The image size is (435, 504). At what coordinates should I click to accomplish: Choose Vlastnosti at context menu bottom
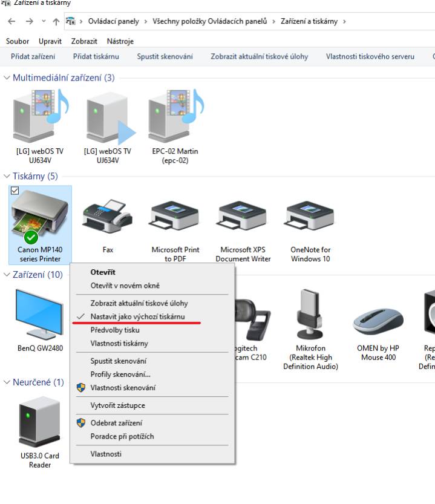point(106,454)
